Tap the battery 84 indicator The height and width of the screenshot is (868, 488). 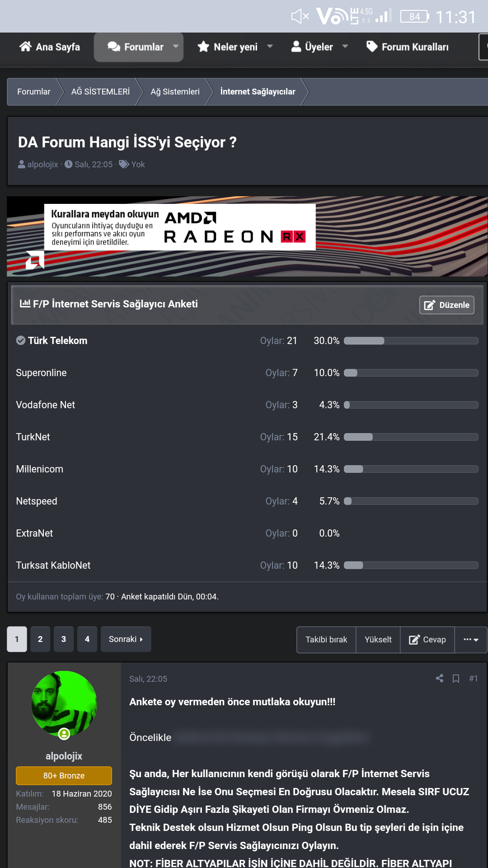tap(415, 17)
